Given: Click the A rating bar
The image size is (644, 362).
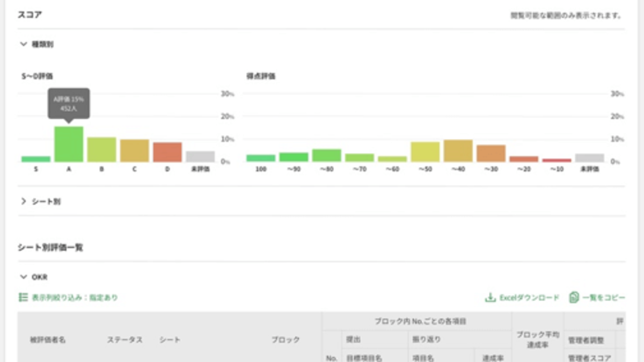Looking at the screenshot, I should (x=69, y=144).
